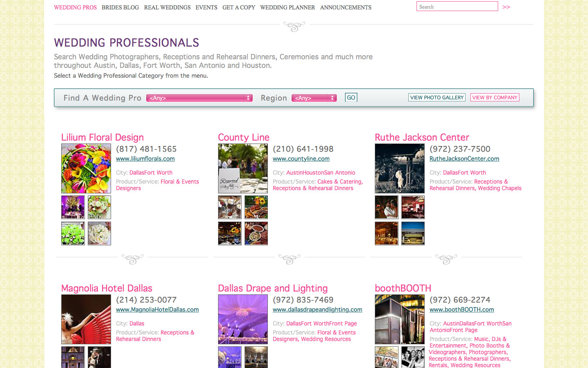Open View Photo Gallery

pos(437,97)
